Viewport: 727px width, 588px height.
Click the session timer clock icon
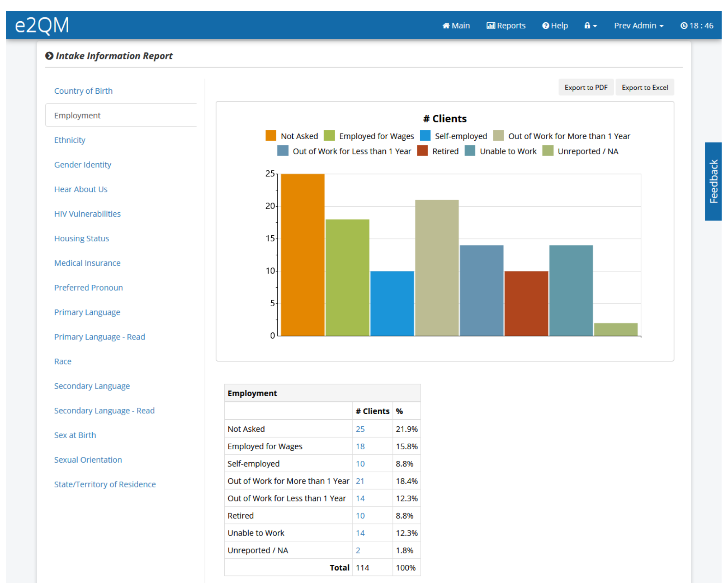pyautogui.click(x=684, y=26)
